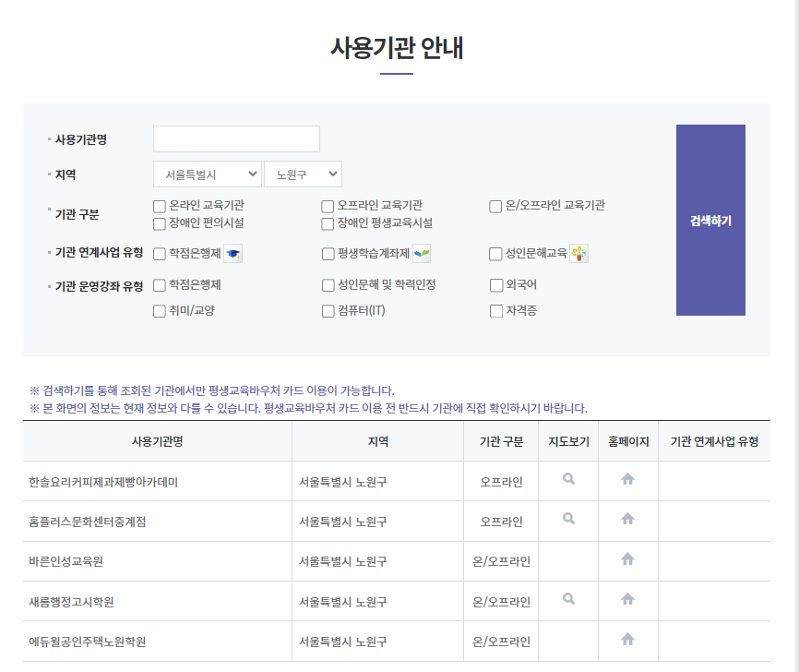Open homepage icon for 홈플러스문화센터중계점
Image resolution: width=799 pixels, height=672 pixels.
click(x=627, y=519)
